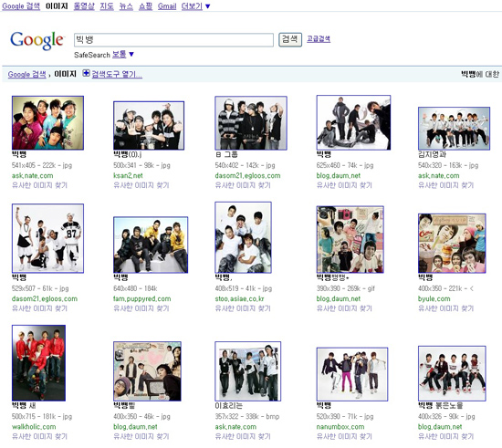Image resolution: width=502 pixels, height=448 pixels.
Task: Click the nanumbox.com source text
Action: pyautogui.click(x=340, y=427)
